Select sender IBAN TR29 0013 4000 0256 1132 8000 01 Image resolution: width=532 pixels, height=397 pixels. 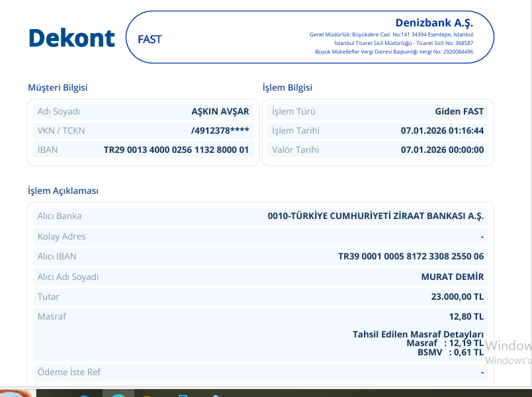coord(177,150)
